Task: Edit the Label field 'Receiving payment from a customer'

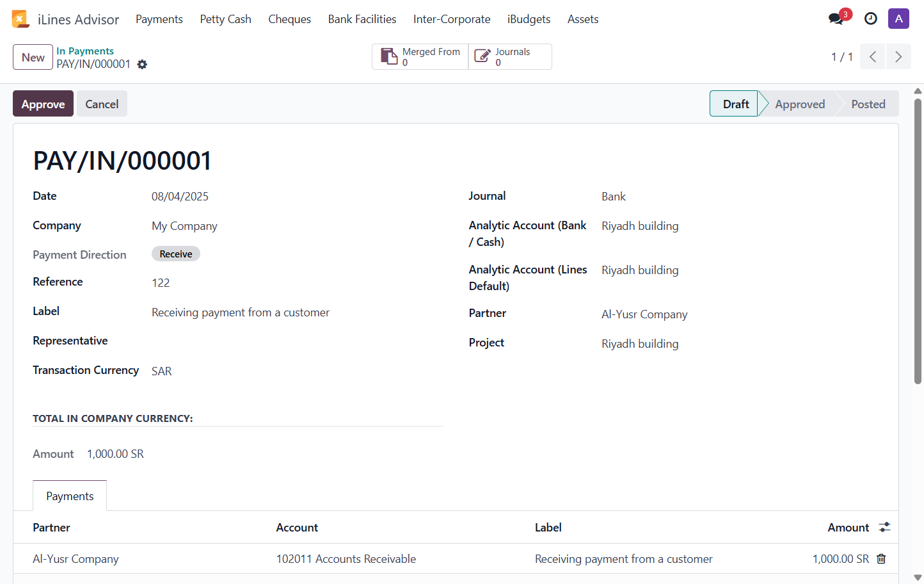Action: [x=241, y=312]
